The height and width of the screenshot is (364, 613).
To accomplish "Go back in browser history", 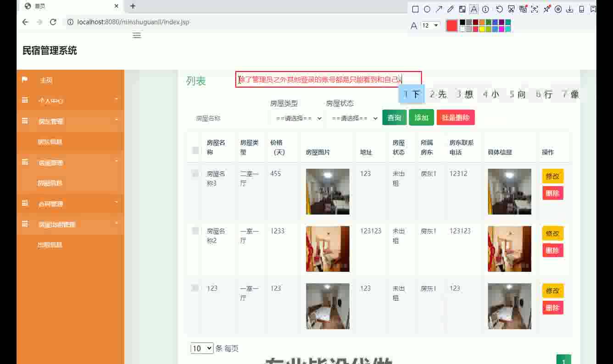I will point(25,22).
